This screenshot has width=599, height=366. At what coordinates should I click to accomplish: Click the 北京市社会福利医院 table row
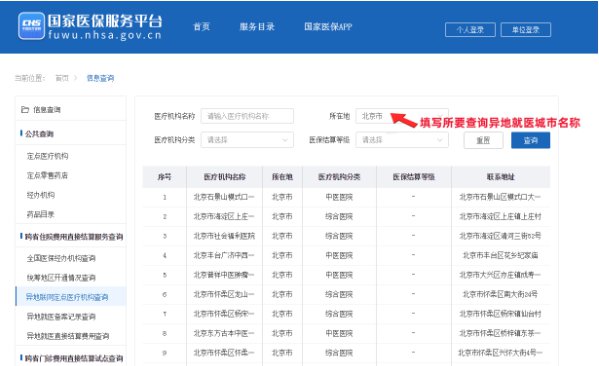click(x=346, y=236)
